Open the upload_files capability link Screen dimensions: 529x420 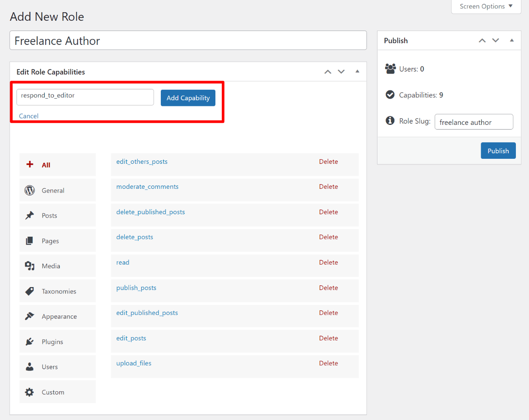(134, 363)
